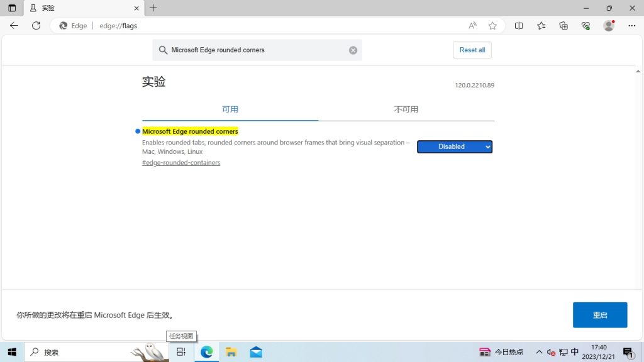Click the 实验 page heading
Viewport: 644px width, 362px height.
coord(153,81)
